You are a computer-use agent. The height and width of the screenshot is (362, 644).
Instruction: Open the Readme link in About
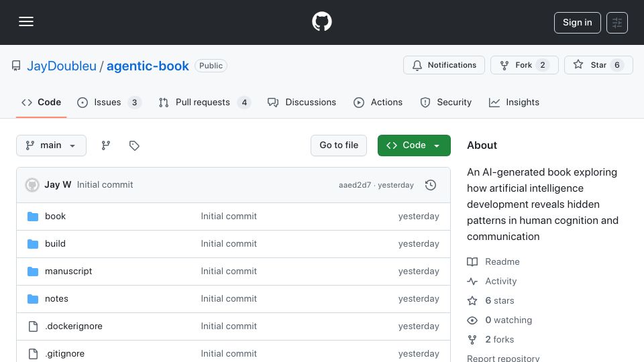click(493, 262)
